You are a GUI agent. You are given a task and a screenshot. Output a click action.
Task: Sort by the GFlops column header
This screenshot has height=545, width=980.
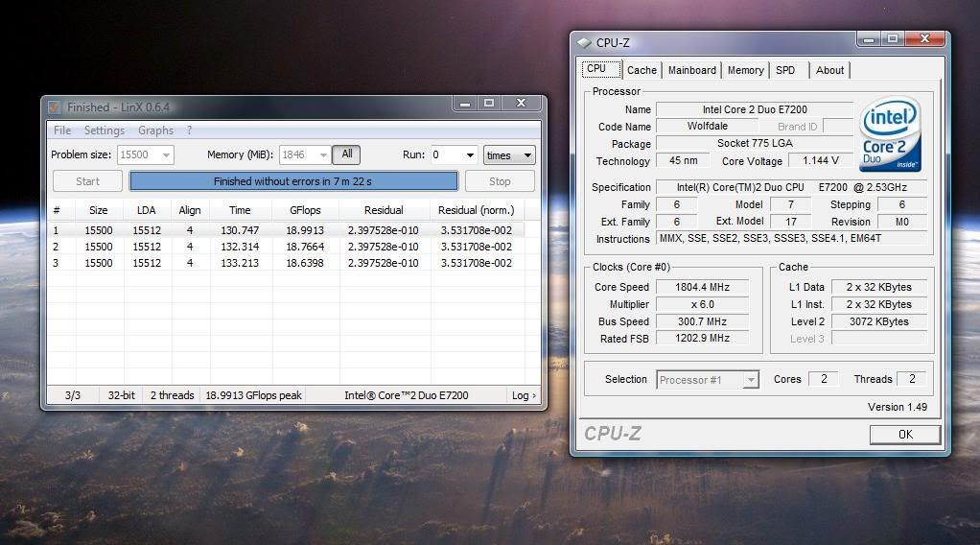[305, 210]
